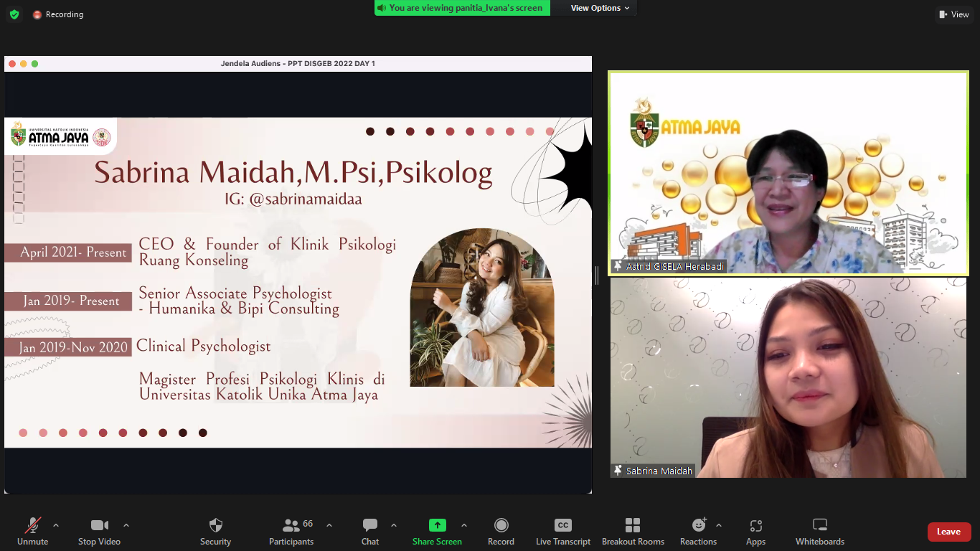Start sharing with Share Screen
Viewport: 980px width, 551px height.
[x=437, y=531]
